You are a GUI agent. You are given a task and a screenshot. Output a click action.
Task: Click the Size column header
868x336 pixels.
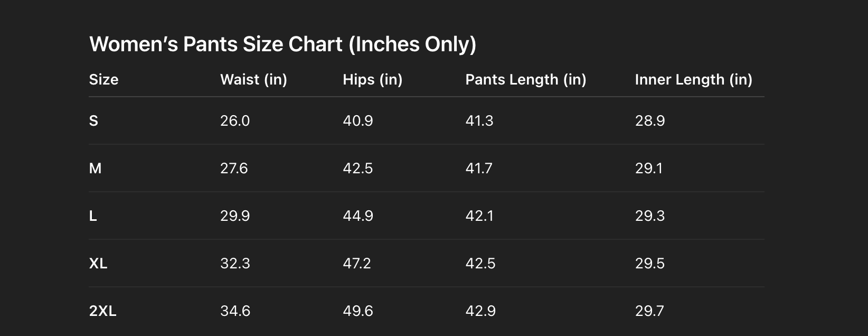103,80
